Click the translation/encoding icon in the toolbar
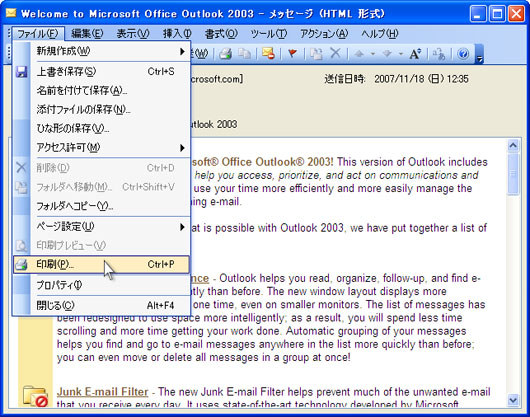 tap(439, 54)
